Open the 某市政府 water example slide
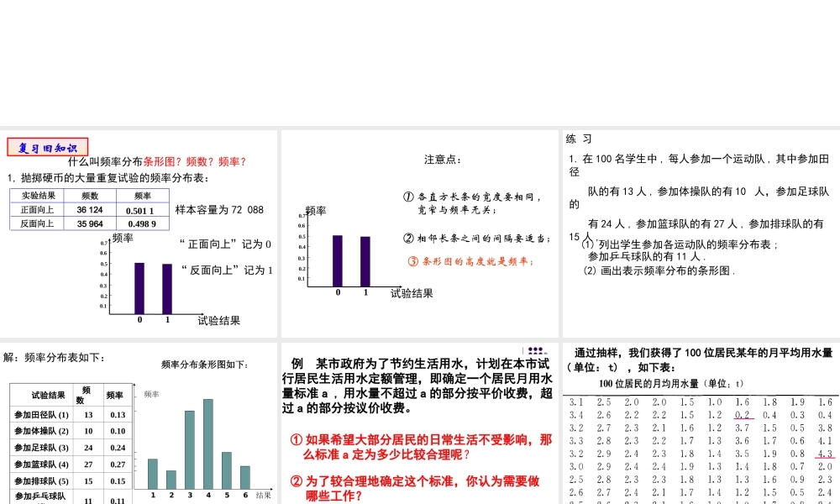Viewport: 840px width, 504px height. pyautogui.click(x=419, y=423)
